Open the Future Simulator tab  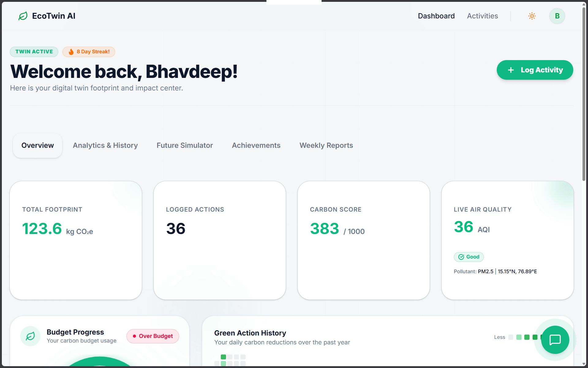(185, 145)
